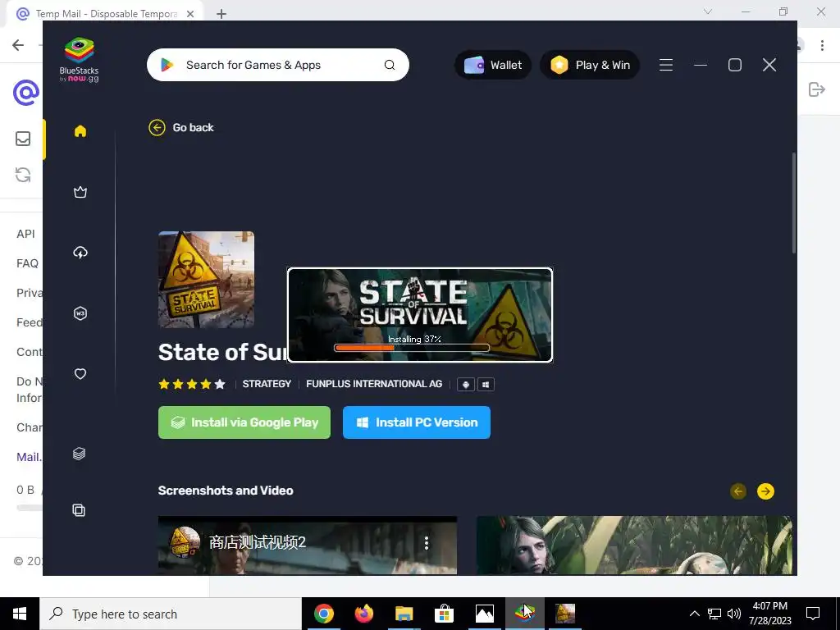This screenshot has height=630, width=840.
Task: Click the BlueStacks page vertical scrollbar
Action: (793, 203)
